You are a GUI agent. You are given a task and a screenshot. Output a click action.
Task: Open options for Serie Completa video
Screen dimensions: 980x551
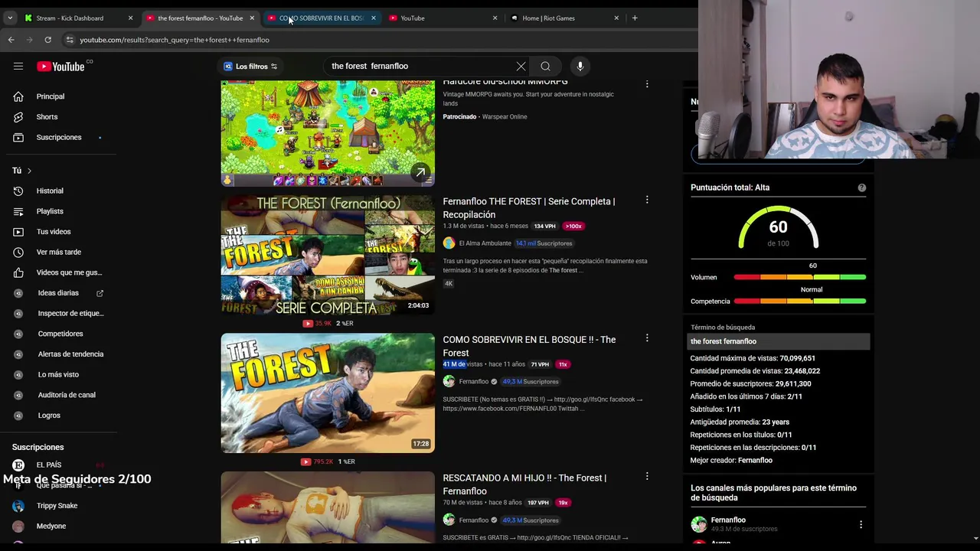pyautogui.click(x=647, y=200)
